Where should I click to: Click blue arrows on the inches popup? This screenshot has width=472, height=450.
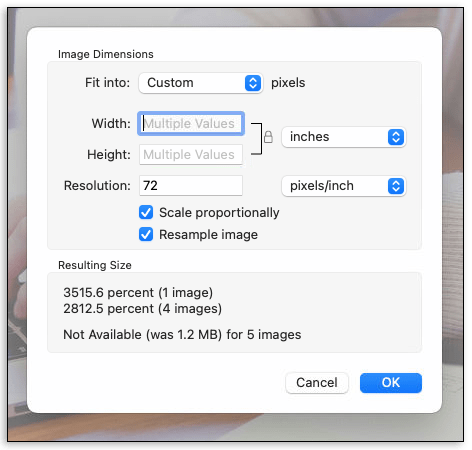coord(396,137)
